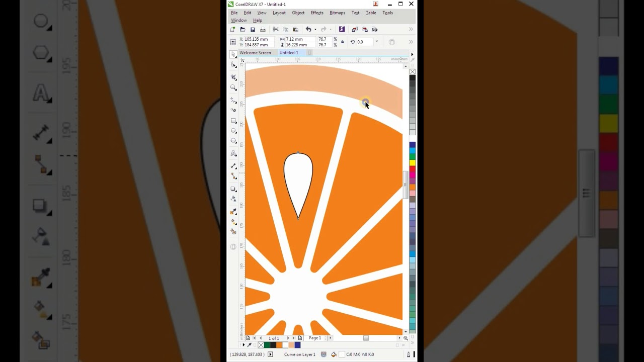Open the Object menu
This screenshot has width=644, height=362.
point(298,13)
